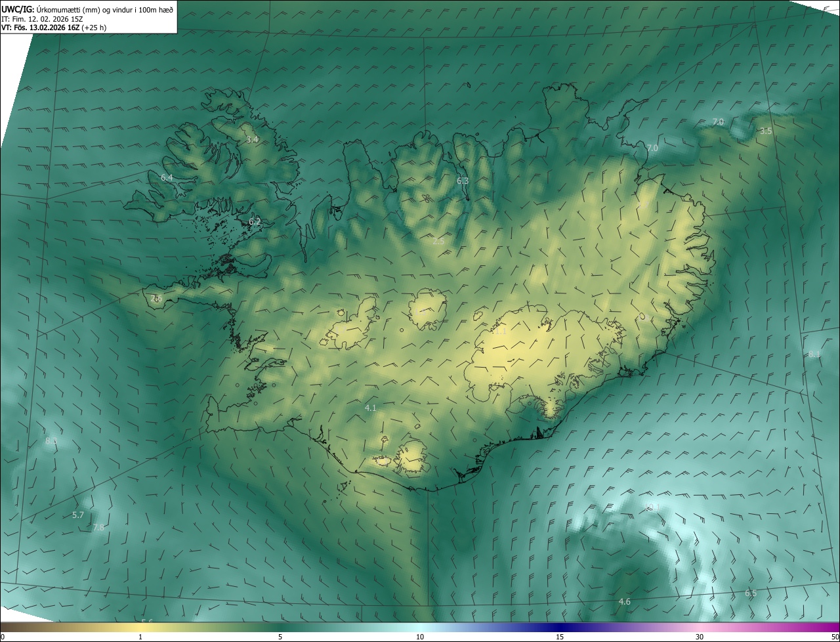Click the valid time 'VT: Fös. 13.02.2026 16Z (+25 h)'
This screenshot has height=642, width=840.
click(54, 28)
